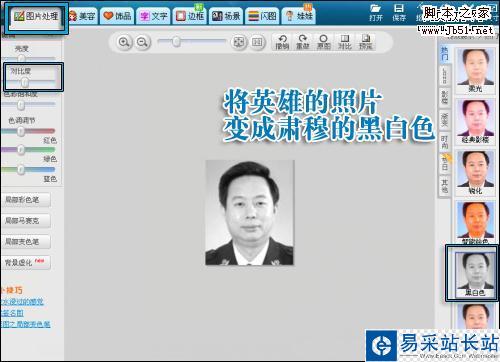This screenshot has height=362, width=500.
Task: Open the 闪图 tab
Action: [262, 16]
